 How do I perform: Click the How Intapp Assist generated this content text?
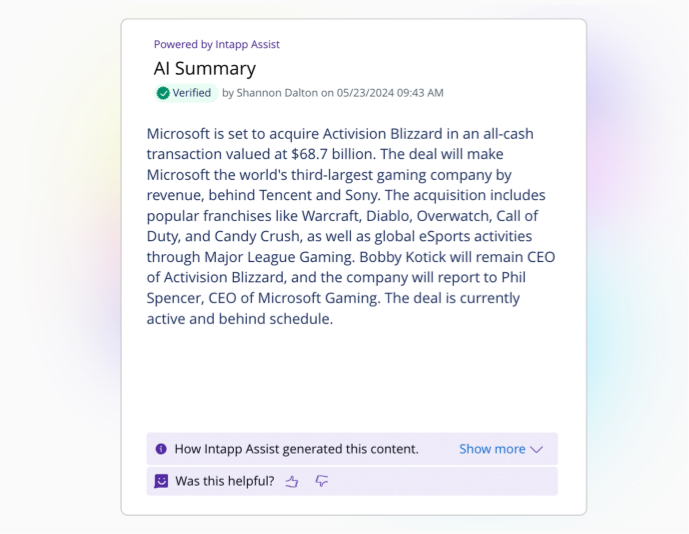pyautogui.click(x=297, y=449)
